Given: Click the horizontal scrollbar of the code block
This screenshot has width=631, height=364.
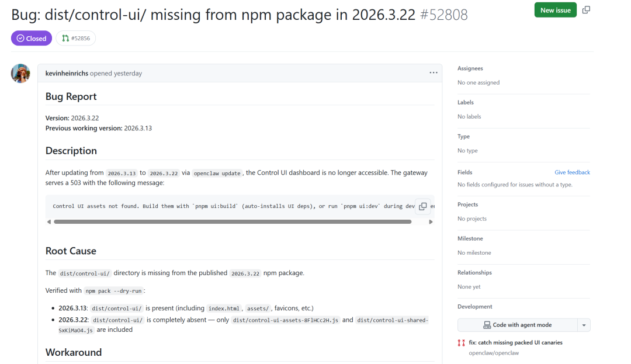Looking at the screenshot, I should 233,221.
